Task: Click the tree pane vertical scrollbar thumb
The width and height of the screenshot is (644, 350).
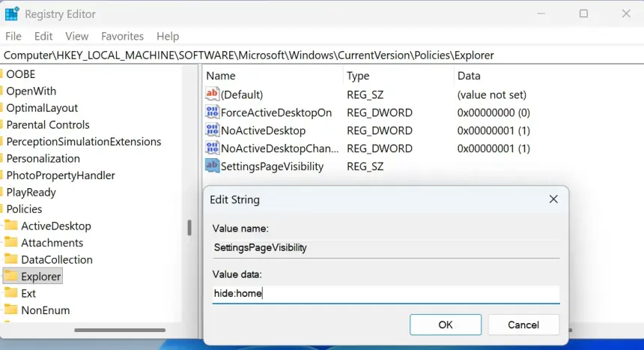Action: click(189, 227)
